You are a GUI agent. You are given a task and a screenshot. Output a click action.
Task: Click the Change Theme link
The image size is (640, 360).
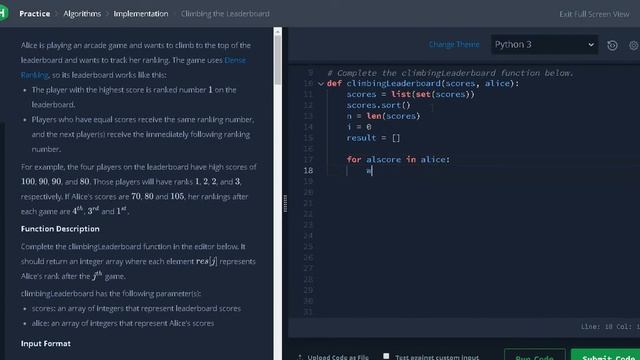tap(454, 44)
